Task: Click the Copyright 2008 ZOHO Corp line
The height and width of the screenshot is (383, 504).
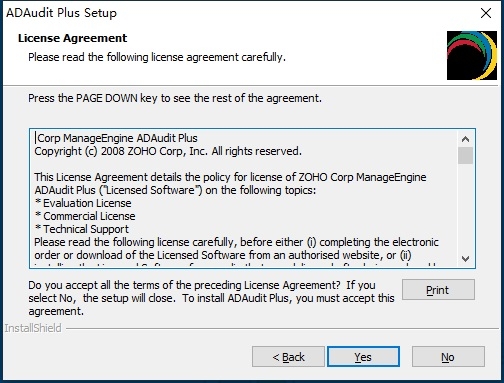Action: click(x=168, y=151)
